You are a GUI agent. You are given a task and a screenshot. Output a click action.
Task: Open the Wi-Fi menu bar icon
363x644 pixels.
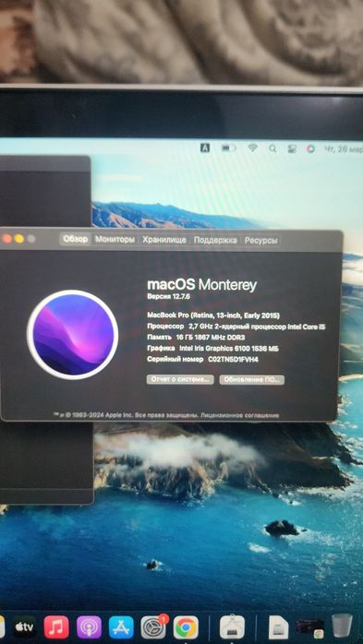coord(252,148)
